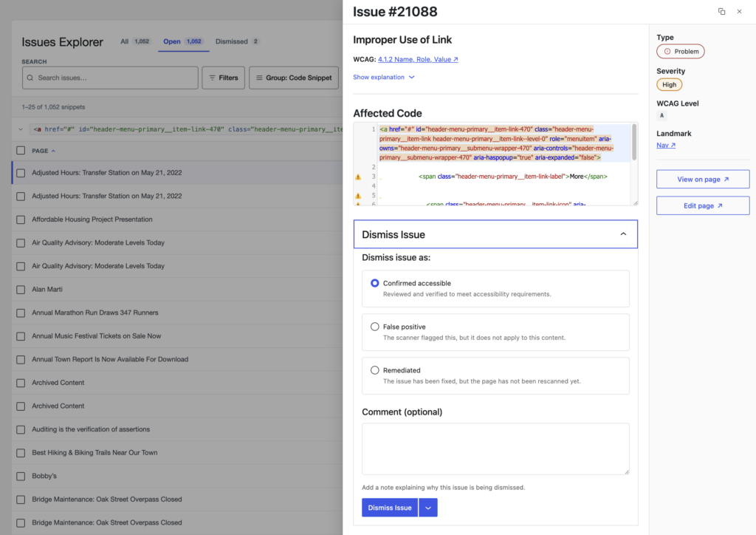Select False positive radio option
Viewport: 756px width, 535px height.
[374, 327]
